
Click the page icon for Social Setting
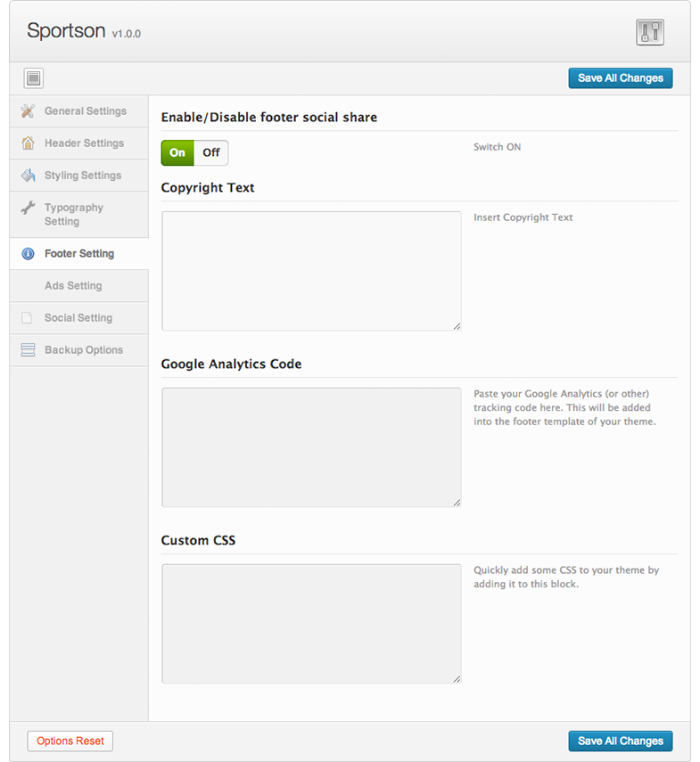pos(28,318)
